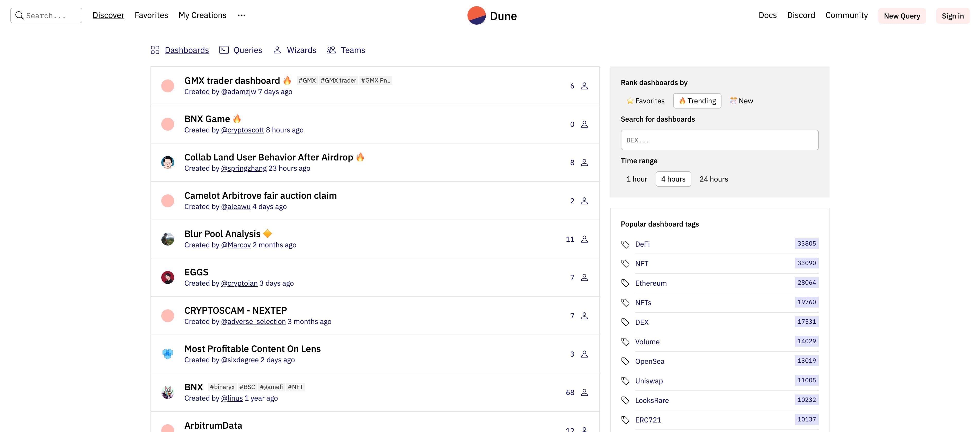980x432 pixels.
Task: Open the Community link
Action: (x=847, y=15)
